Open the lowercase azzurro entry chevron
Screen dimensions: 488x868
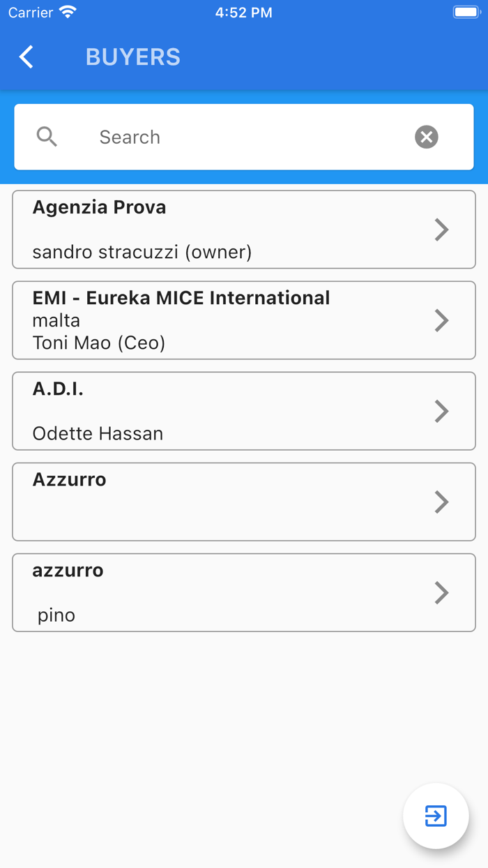pyautogui.click(x=441, y=592)
